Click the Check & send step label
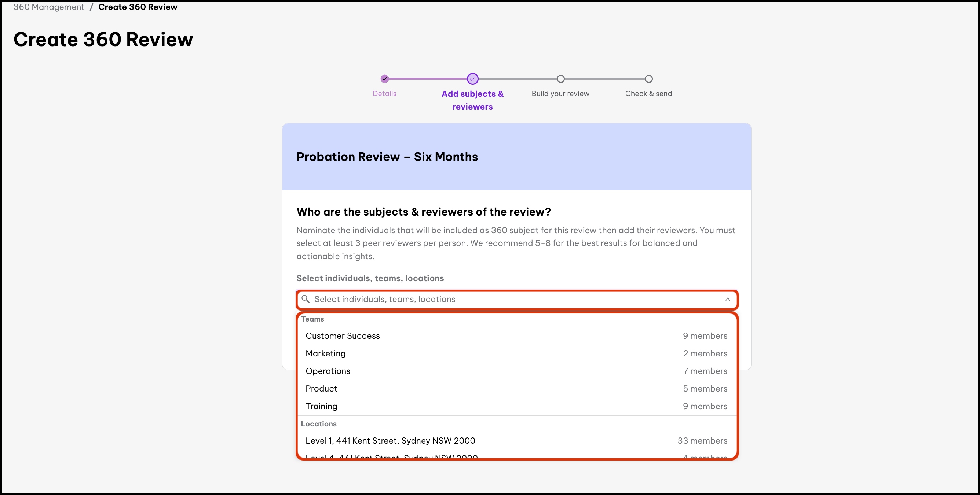This screenshot has height=495, width=980. pyautogui.click(x=649, y=93)
